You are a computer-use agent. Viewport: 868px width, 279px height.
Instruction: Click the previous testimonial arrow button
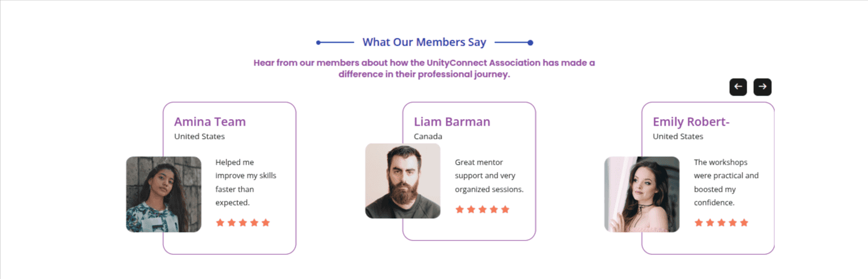click(x=738, y=87)
